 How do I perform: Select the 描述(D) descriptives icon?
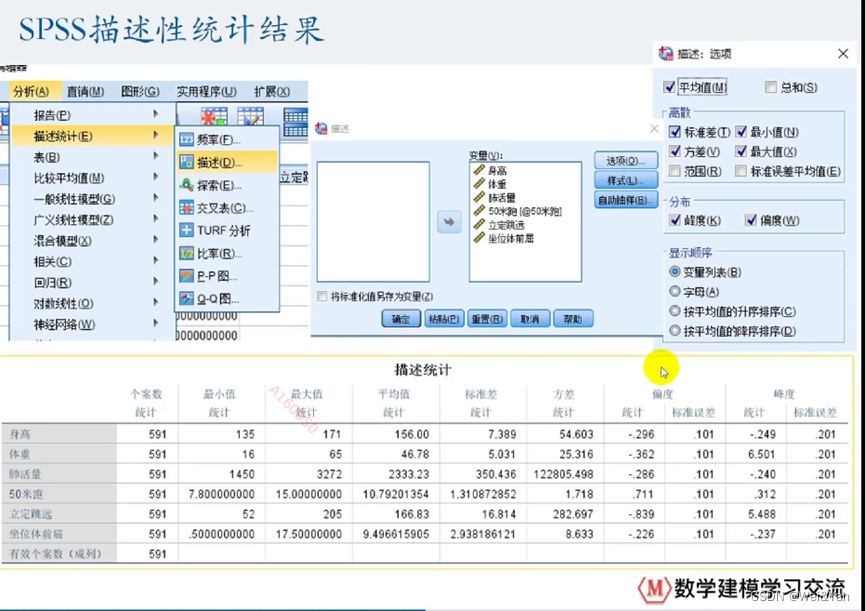(186, 162)
